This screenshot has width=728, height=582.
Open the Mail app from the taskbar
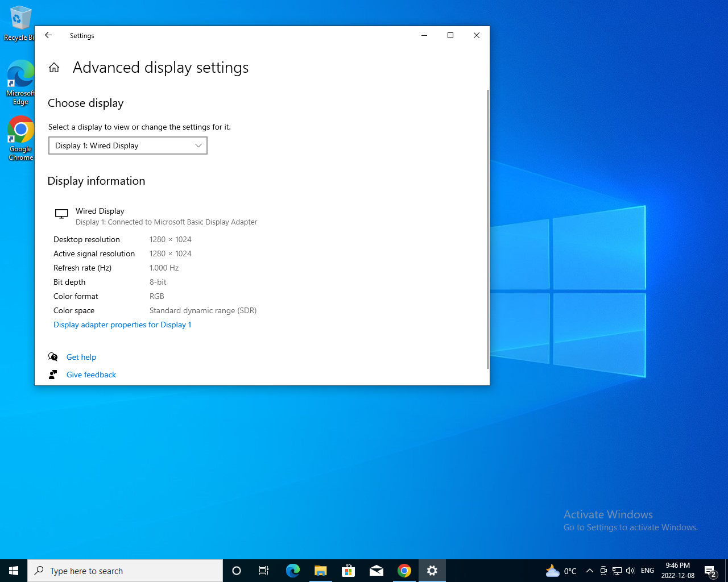pos(376,571)
